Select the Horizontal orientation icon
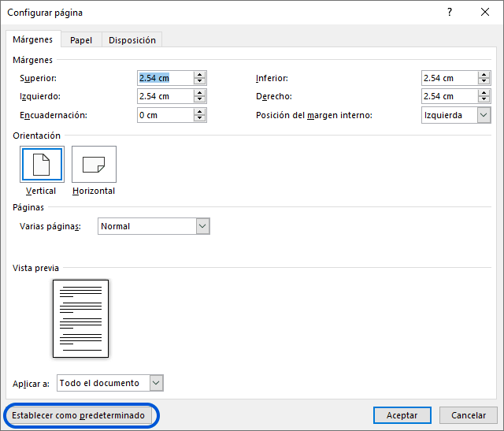This screenshot has height=431, width=504. click(x=94, y=164)
